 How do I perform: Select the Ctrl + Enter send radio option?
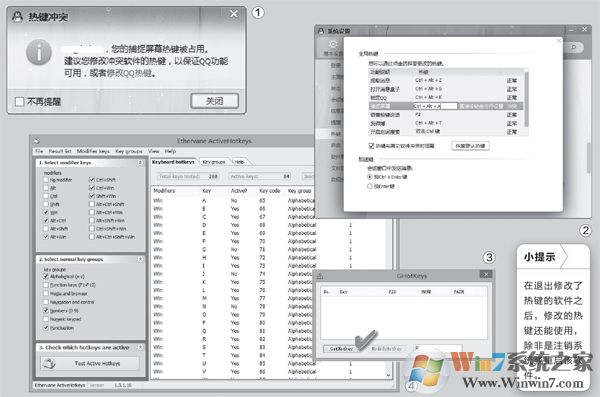(x=370, y=177)
